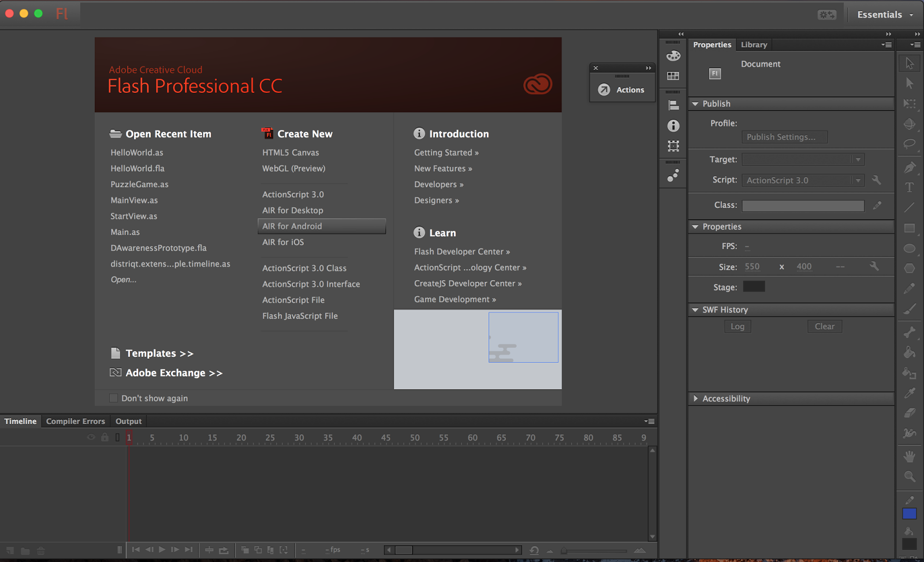The image size is (924, 562).
Task: Select the Free Transform tool
Action: pos(910,104)
